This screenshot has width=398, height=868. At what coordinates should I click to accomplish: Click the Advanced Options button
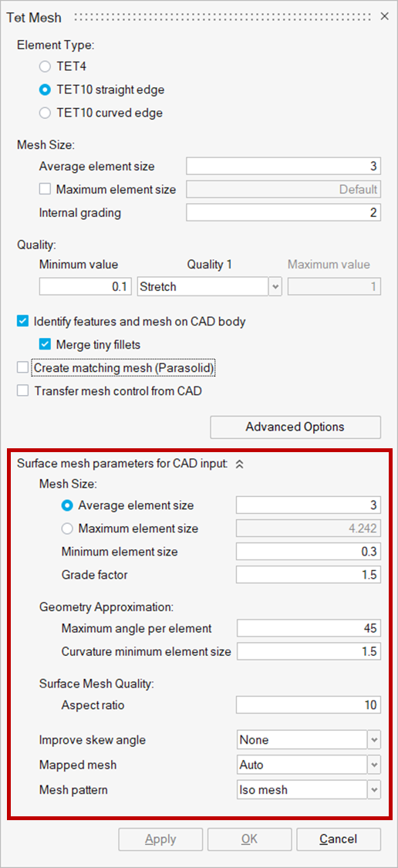click(x=295, y=427)
